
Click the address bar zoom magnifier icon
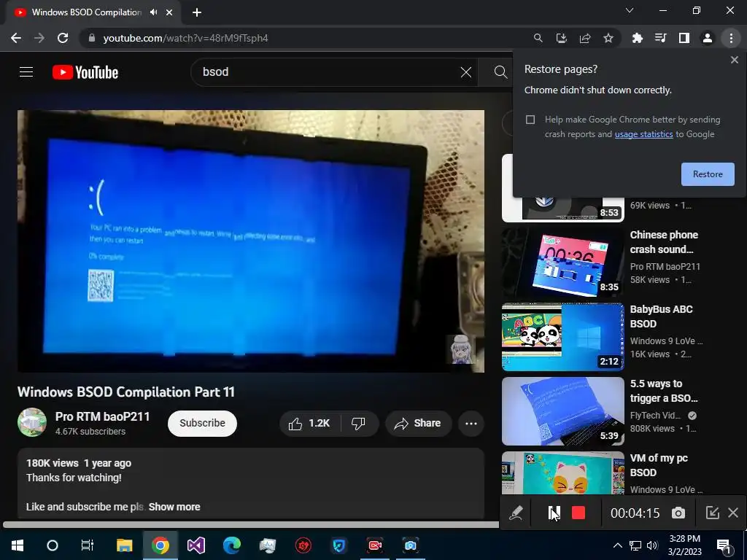[538, 38]
